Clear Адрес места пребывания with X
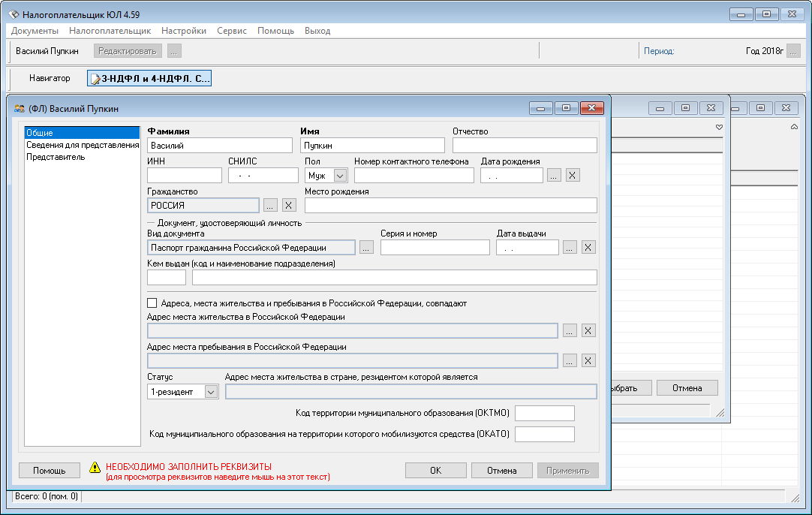The height and width of the screenshot is (515, 812). pos(588,360)
